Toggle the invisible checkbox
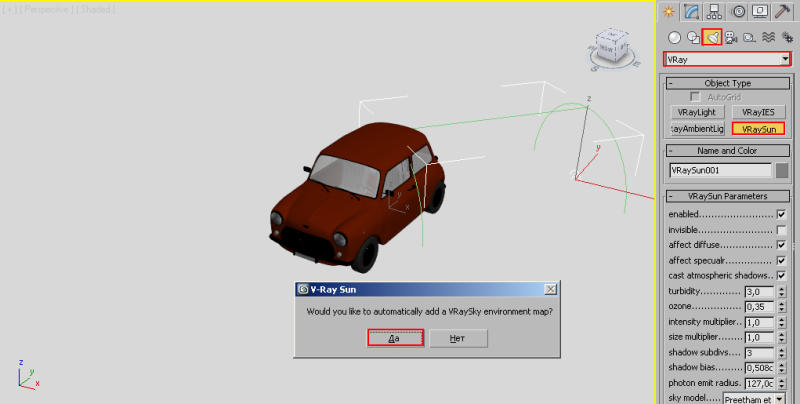 tap(781, 230)
